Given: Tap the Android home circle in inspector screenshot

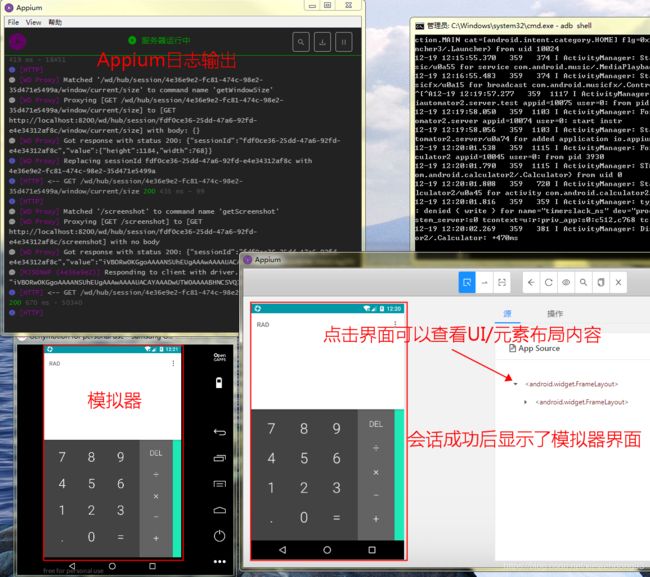Looking at the screenshot, I should point(327,550).
